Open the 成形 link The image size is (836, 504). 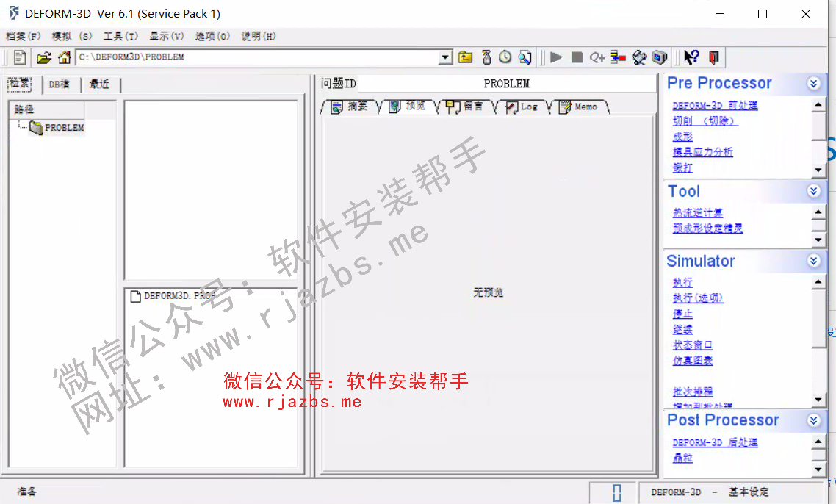[x=683, y=137]
